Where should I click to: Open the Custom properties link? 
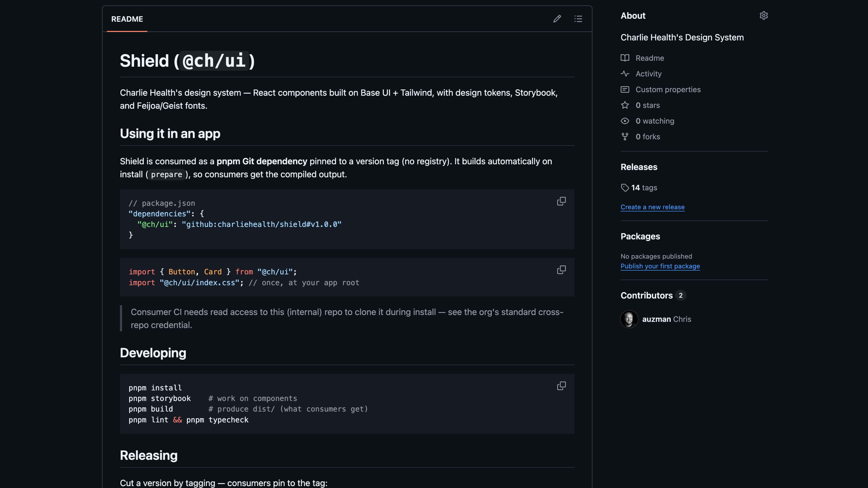coord(668,89)
